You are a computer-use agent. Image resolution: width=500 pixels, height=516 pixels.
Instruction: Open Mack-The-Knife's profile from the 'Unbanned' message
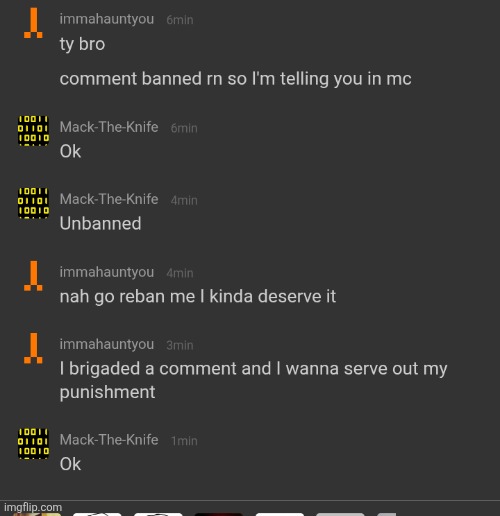(109, 199)
